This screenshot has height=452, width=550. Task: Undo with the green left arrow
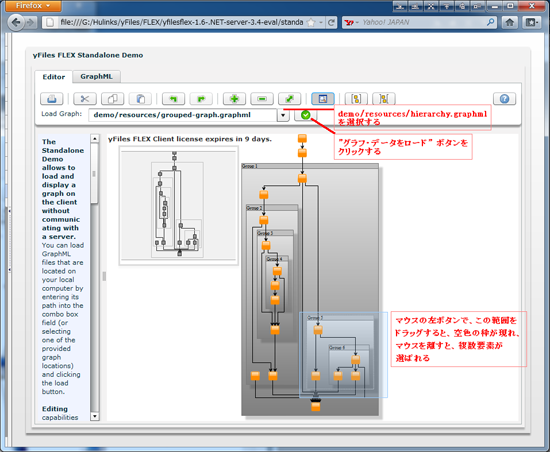[x=173, y=99]
